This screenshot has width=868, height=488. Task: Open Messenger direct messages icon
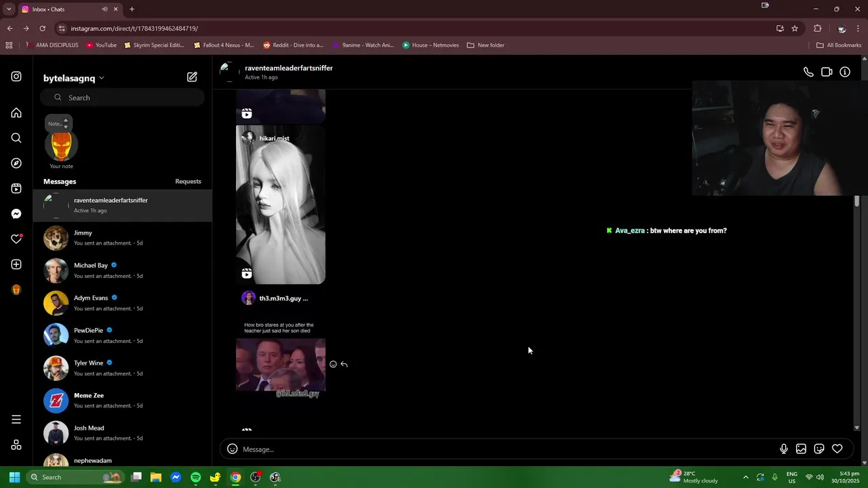tap(16, 213)
